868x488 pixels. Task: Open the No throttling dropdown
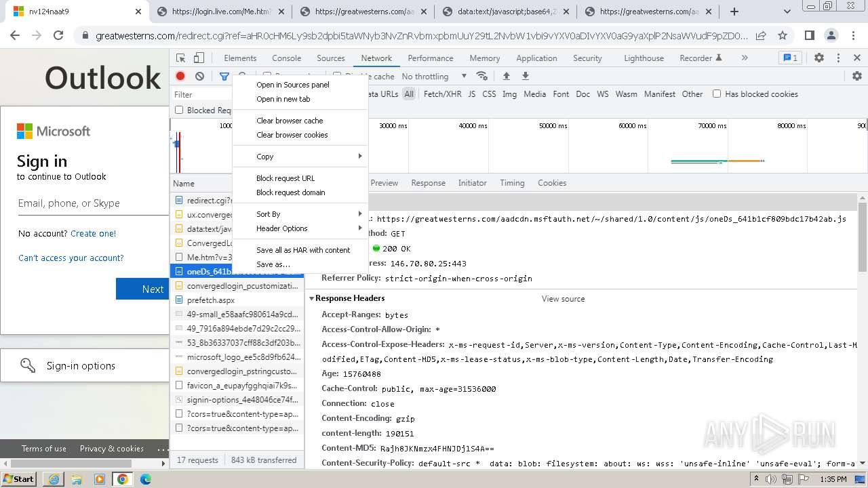click(x=434, y=77)
